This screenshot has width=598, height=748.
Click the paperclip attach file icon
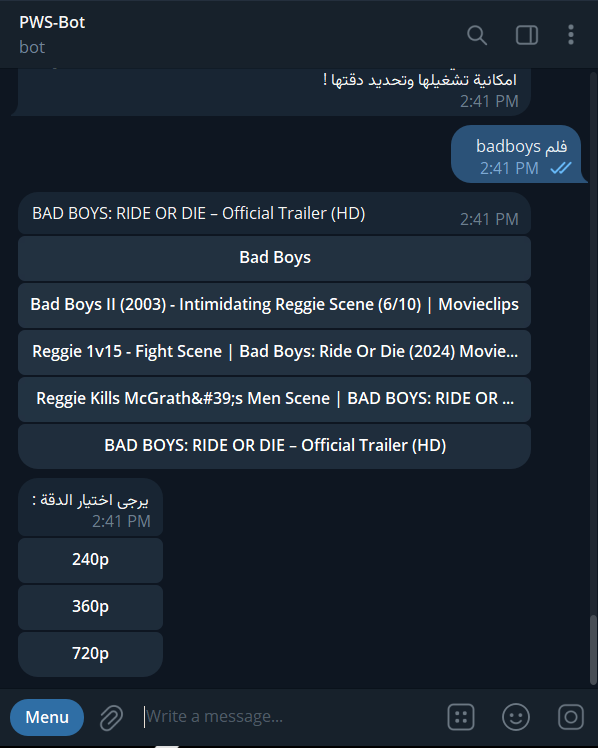[x=111, y=717]
